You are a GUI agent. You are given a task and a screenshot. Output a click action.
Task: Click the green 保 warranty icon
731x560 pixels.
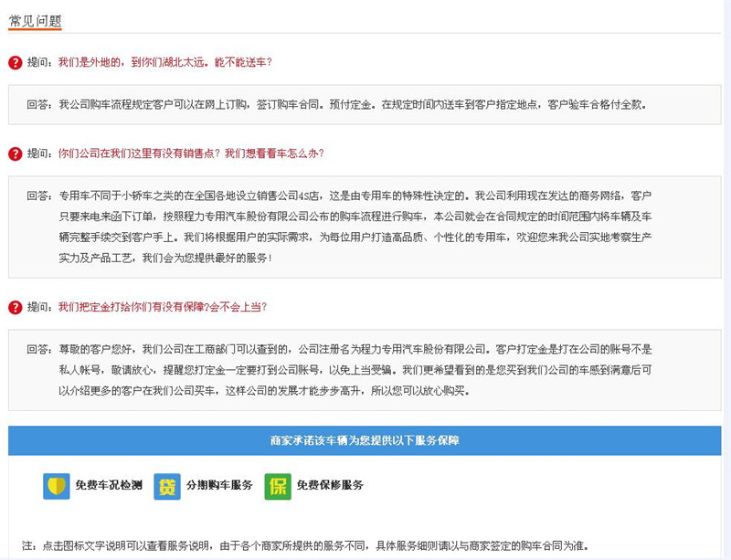pyautogui.click(x=278, y=486)
